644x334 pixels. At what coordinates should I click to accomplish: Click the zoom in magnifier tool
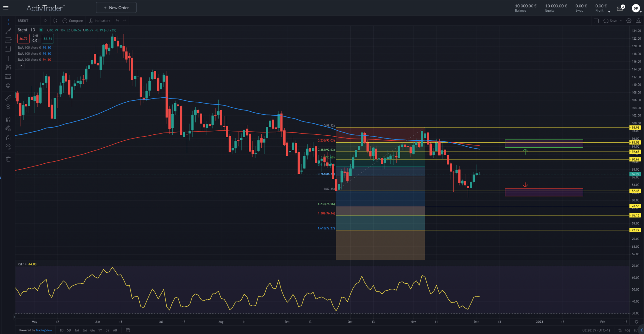point(8,107)
